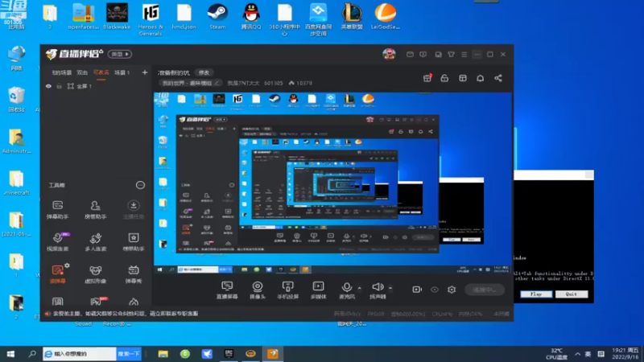This screenshot has width=644, height=362.
Task: Select the 全屏 1 source row
Action: pyautogui.click(x=96, y=86)
